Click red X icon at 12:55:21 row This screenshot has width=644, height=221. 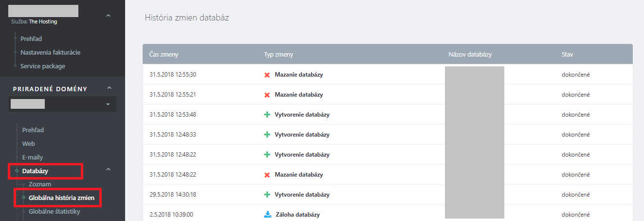(267, 95)
